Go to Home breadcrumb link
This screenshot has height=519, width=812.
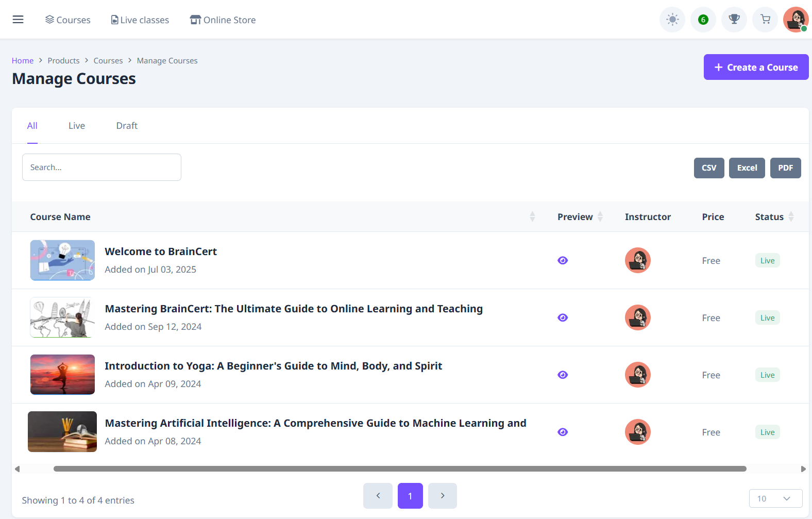(23, 60)
